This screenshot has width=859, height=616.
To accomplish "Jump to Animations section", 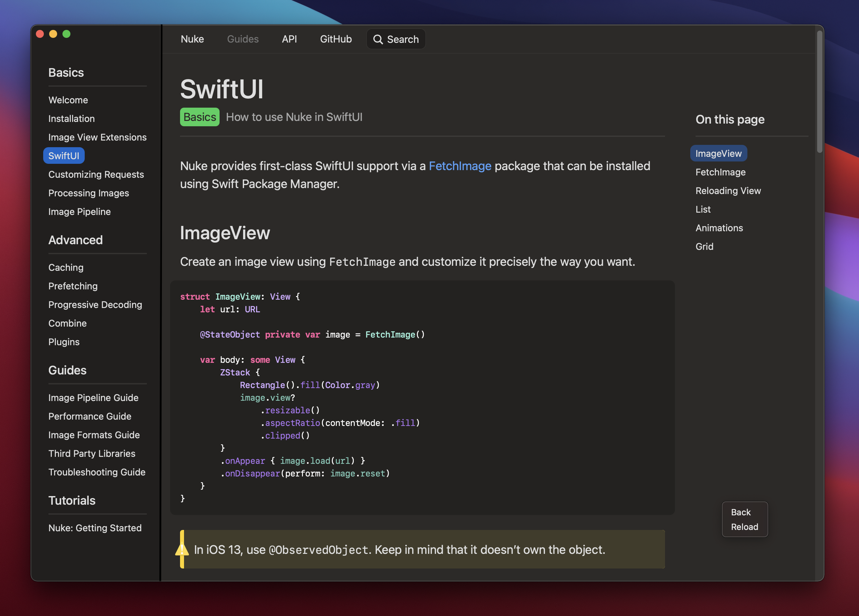I will [x=719, y=228].
